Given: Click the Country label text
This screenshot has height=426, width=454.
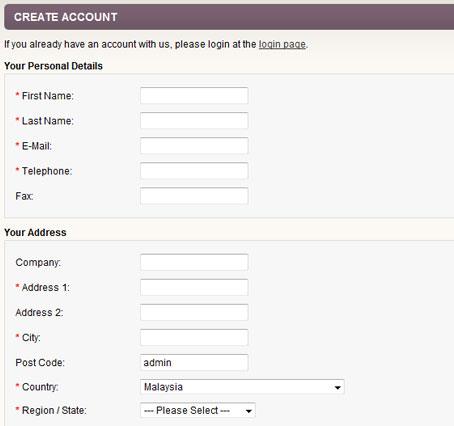Looking at the screenshot, I should 40,387.
